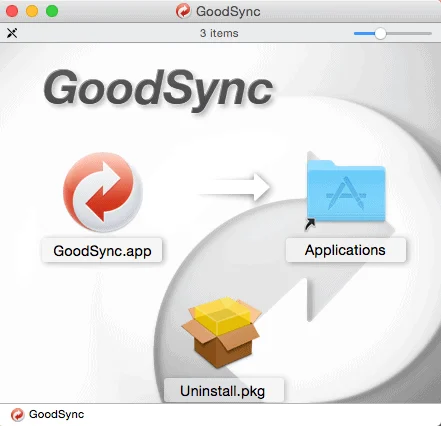This screenshot has height=426, width=441.
Task: Click the icon size slider handle
Action: click(x=380, y=33)
